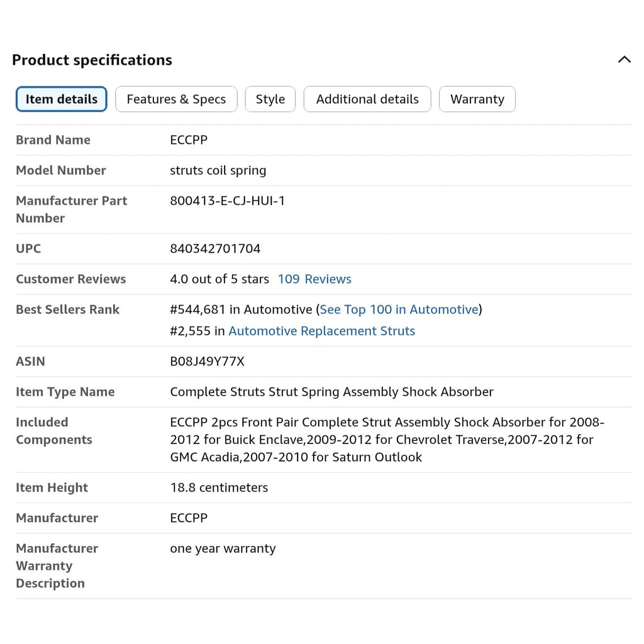
Task: Click the #544,681 in Automotive rank text
Action: (x=241, y=309)
